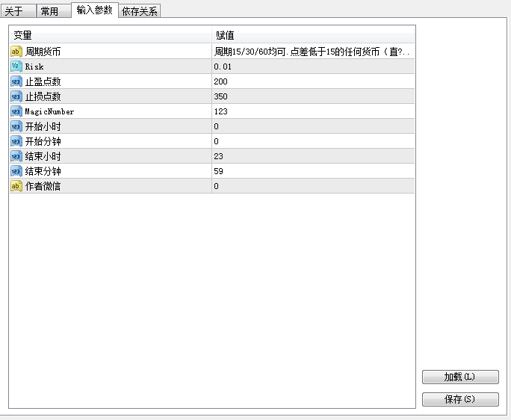The height and width of the screenshot is (420, 511).
Task: Open the 依存关系 tab
Action: (139, 11)
